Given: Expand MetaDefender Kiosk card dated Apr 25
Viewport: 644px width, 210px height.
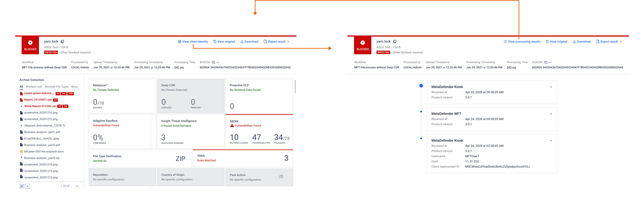Looking at the screenshot, I should coord(551,87).
